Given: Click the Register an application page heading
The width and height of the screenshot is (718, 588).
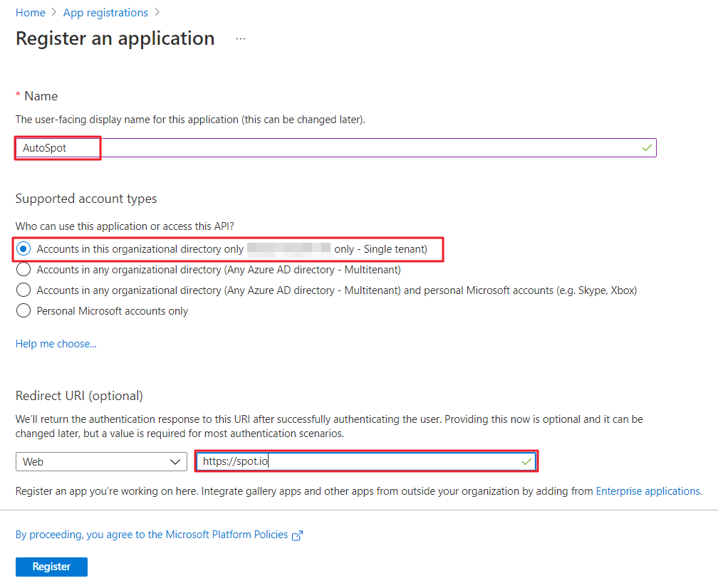Looking at the screenshot, I should (x=115, y=38).
